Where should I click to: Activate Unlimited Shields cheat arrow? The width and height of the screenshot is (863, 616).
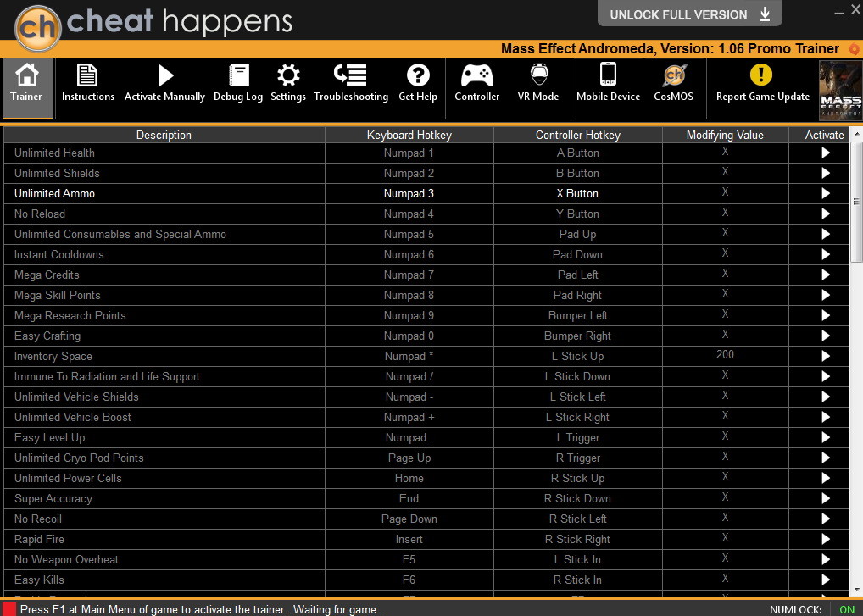pos(826,173)
